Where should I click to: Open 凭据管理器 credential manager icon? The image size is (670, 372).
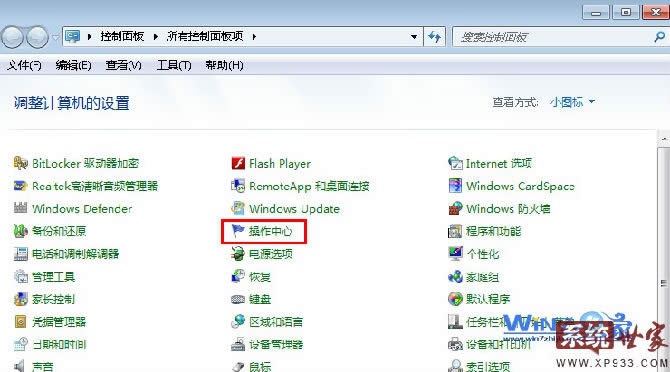(21, 322)
